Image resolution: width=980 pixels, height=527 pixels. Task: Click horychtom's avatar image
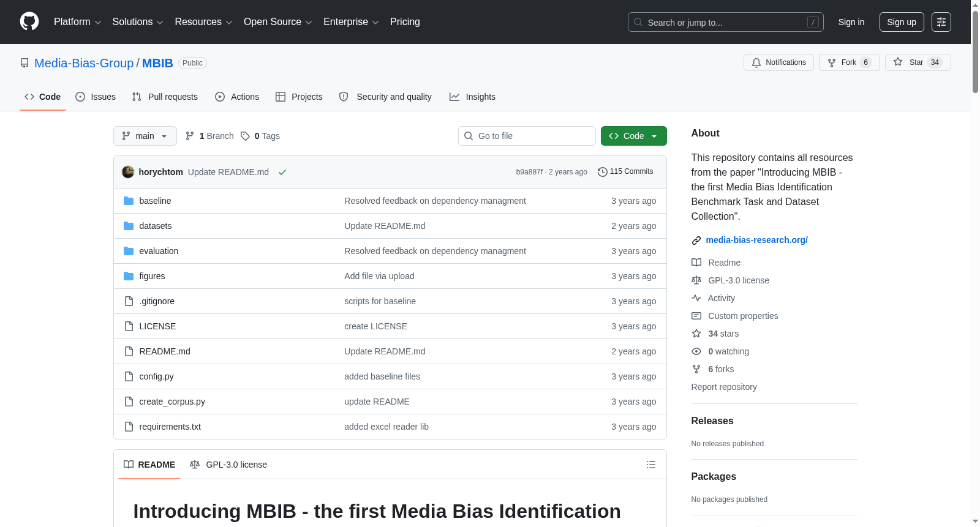click(128, 172)
